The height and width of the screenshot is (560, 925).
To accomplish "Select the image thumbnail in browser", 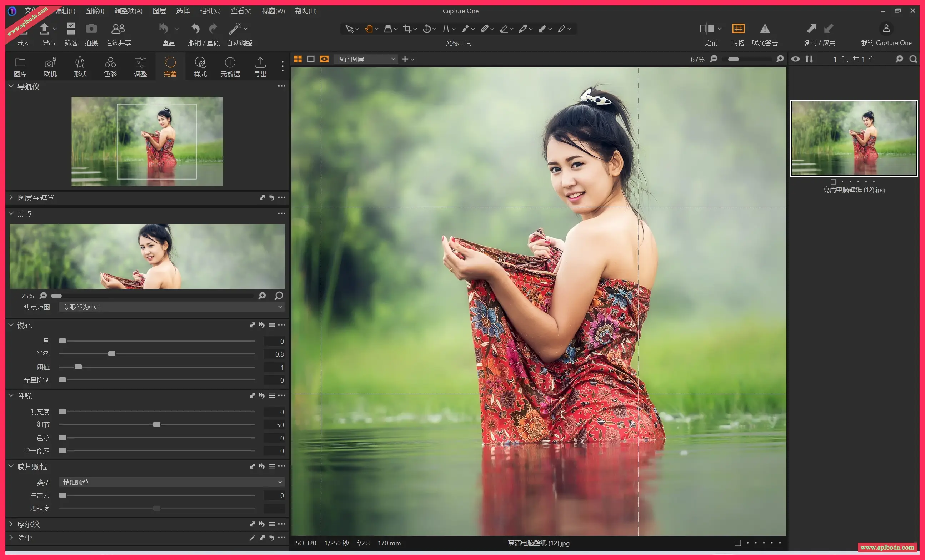I will coord(853,138).
